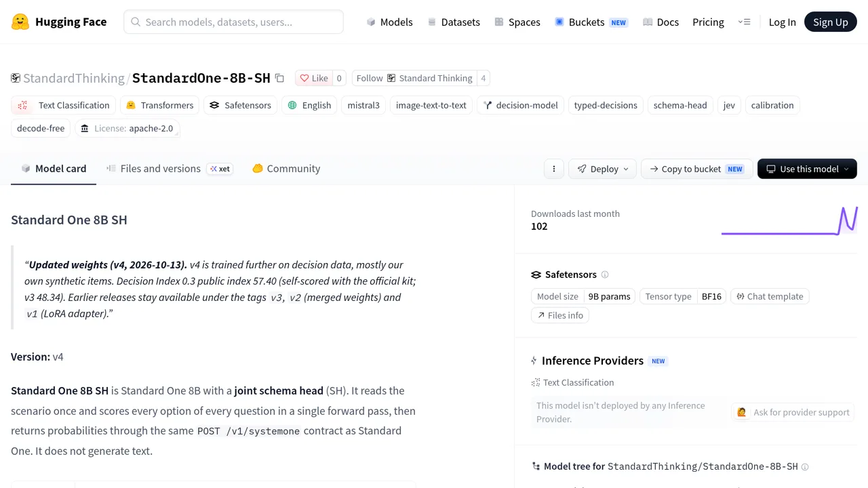Expand the Use this model dropdown
868x488 pixels.
(807, 169)
